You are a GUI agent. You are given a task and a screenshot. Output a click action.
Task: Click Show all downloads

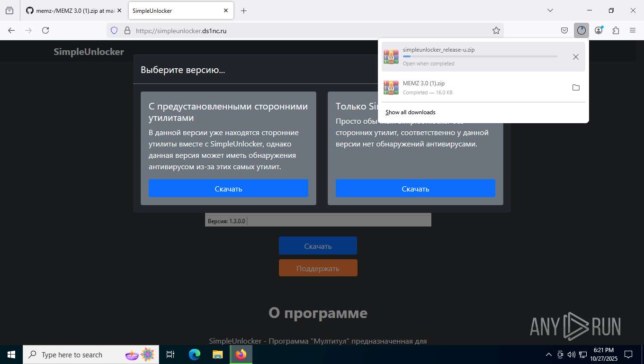pyautogui.click(x=410, y=112)
